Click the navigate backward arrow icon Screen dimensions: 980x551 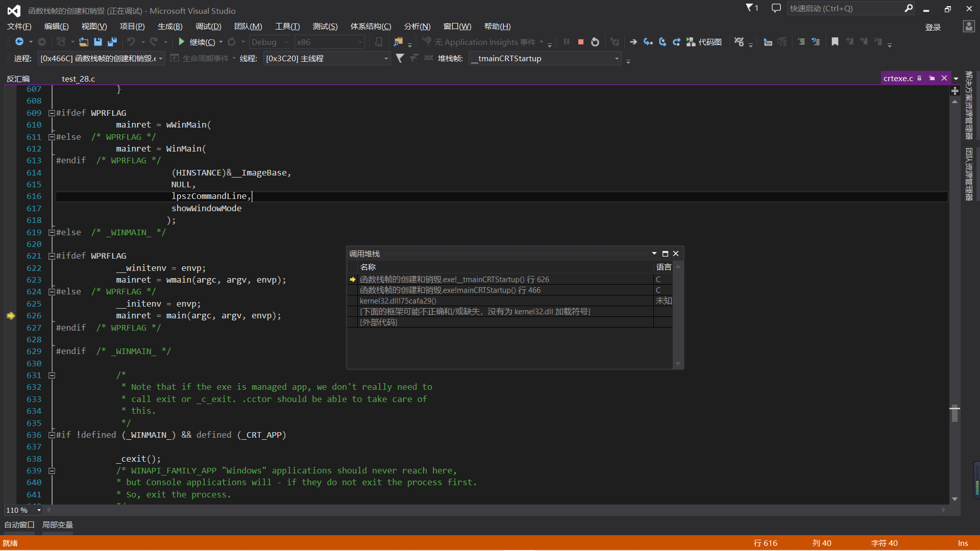click(19, 42)
